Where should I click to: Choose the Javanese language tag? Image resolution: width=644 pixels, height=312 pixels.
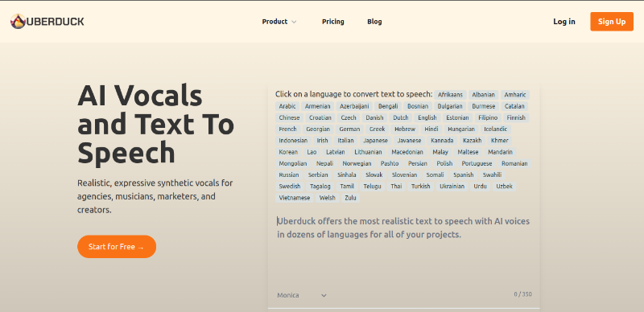(410, 141)
